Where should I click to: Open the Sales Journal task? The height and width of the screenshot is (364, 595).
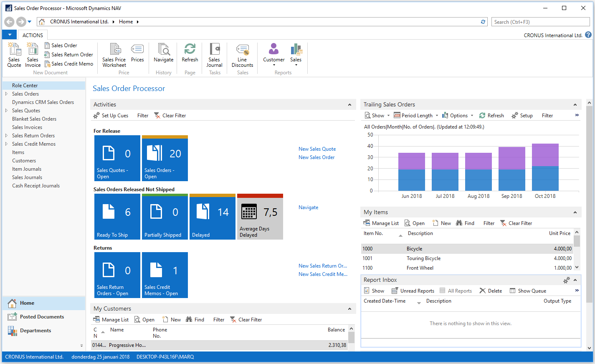pos(215,55)
